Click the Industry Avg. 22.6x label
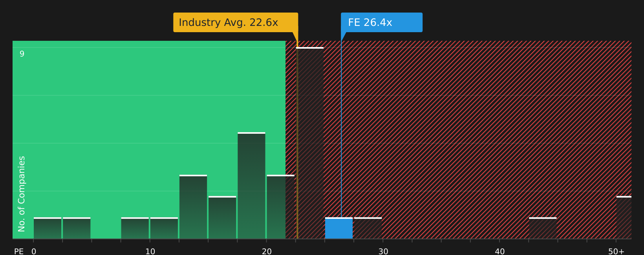 click(x=236, y=22)
